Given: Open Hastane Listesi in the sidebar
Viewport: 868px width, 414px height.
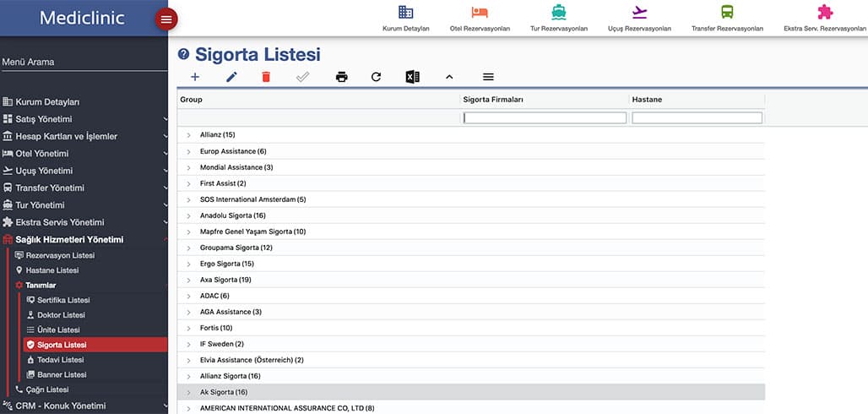Looking at the screenshot, I should click(52, 270).
